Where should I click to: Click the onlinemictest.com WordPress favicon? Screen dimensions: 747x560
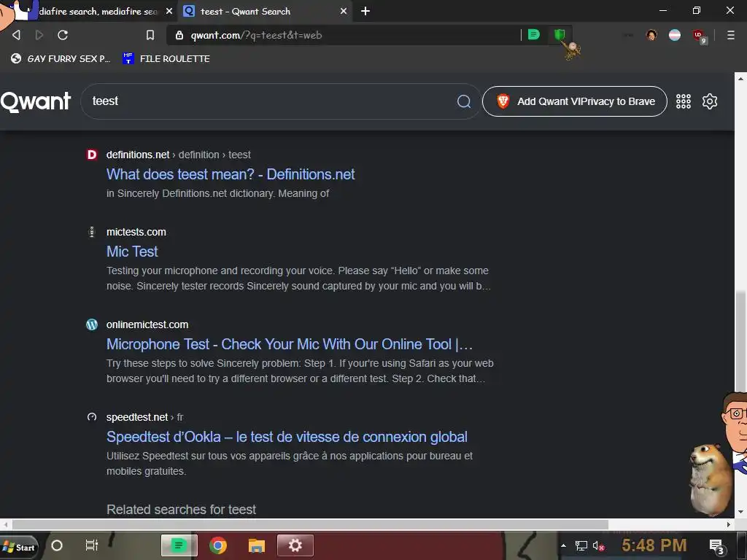point(91,324)
